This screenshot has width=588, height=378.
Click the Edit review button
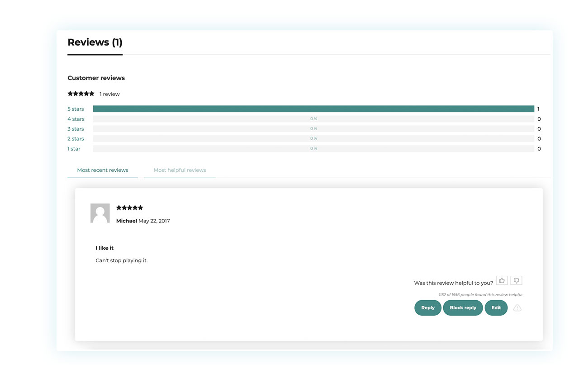click(496, 308)
